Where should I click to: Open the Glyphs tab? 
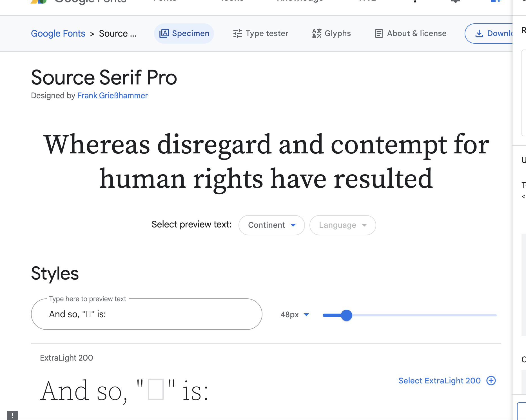(331, 33)
